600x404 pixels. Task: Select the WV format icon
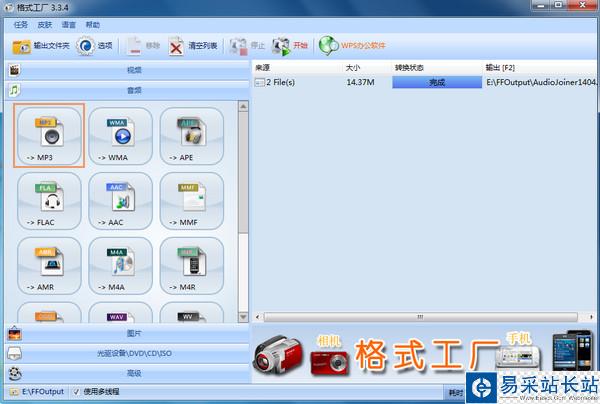point(191,313)
